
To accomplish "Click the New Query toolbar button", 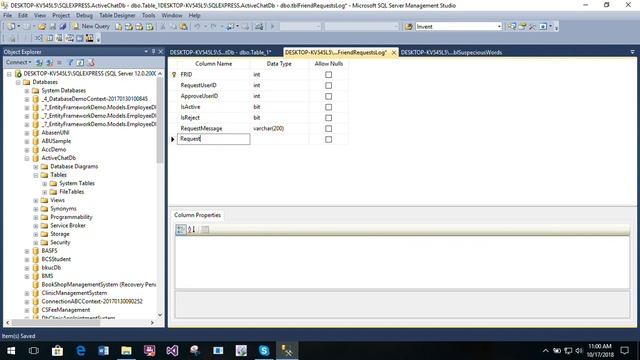I will coord(91,26).
